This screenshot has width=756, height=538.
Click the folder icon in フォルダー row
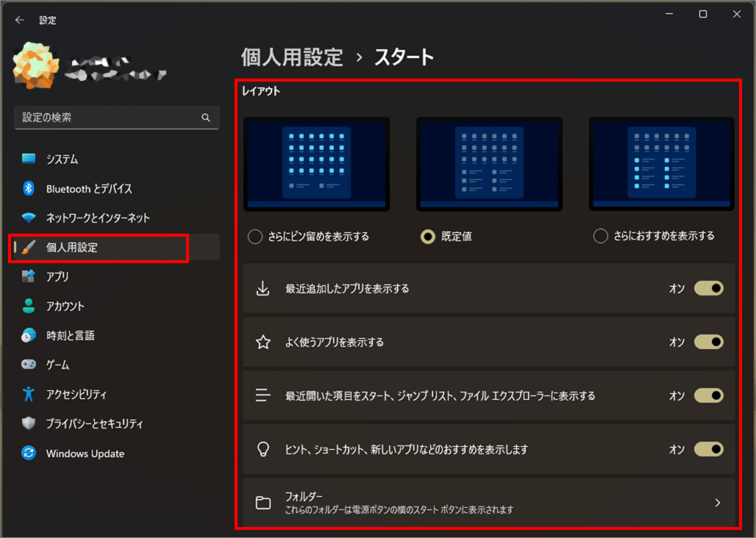[x=263, y=503]
